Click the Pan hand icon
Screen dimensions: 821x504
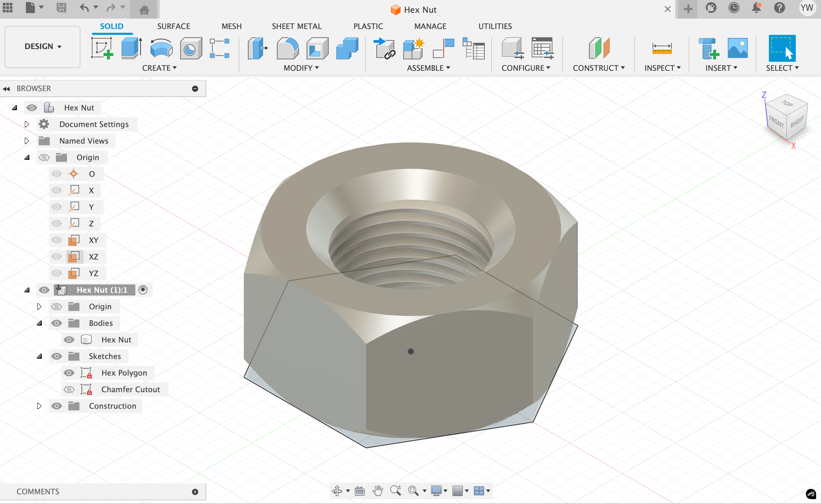pyautogui.click(x=377, y=491)
